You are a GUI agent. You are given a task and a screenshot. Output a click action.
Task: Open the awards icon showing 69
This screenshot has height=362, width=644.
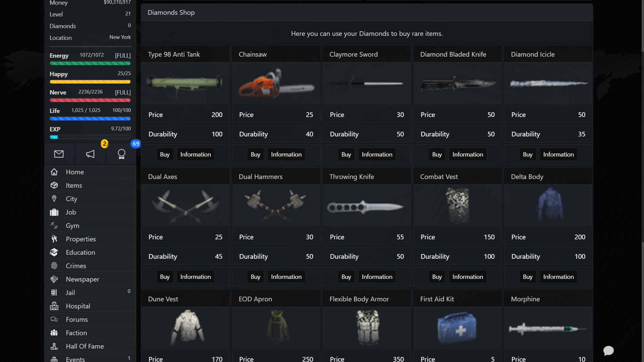click(x=121, y=154)
